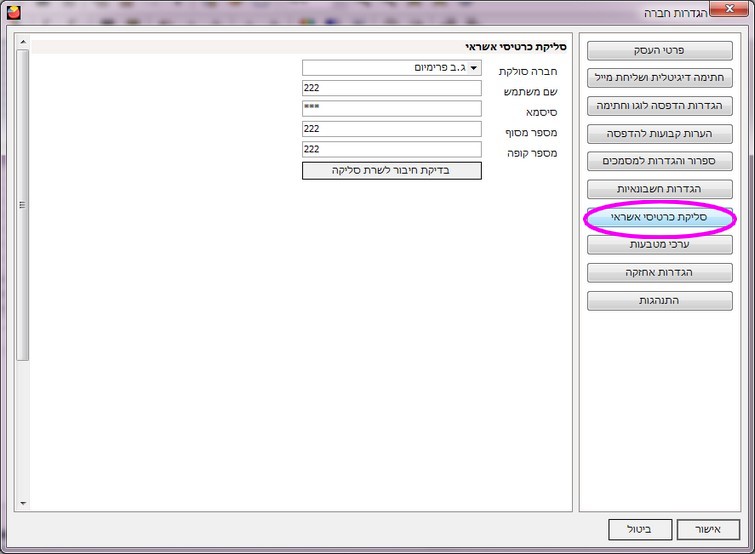Open the פרטי העסק settings section
The height and width of the screenshot is (554, 755).
659,50
